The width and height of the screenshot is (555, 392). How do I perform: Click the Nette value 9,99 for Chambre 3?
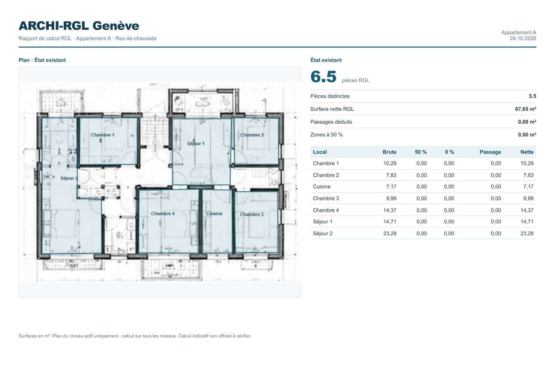click(x=529, y=198)
